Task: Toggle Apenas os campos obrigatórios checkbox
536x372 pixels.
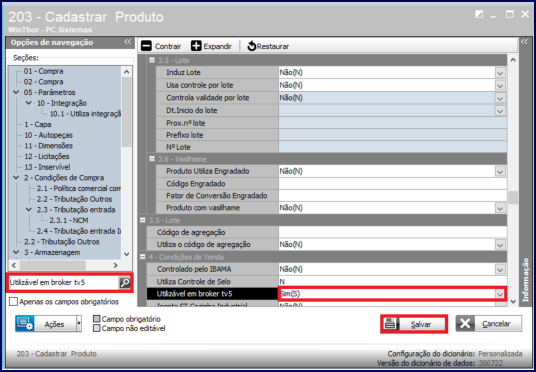Action: click(13, 302)
